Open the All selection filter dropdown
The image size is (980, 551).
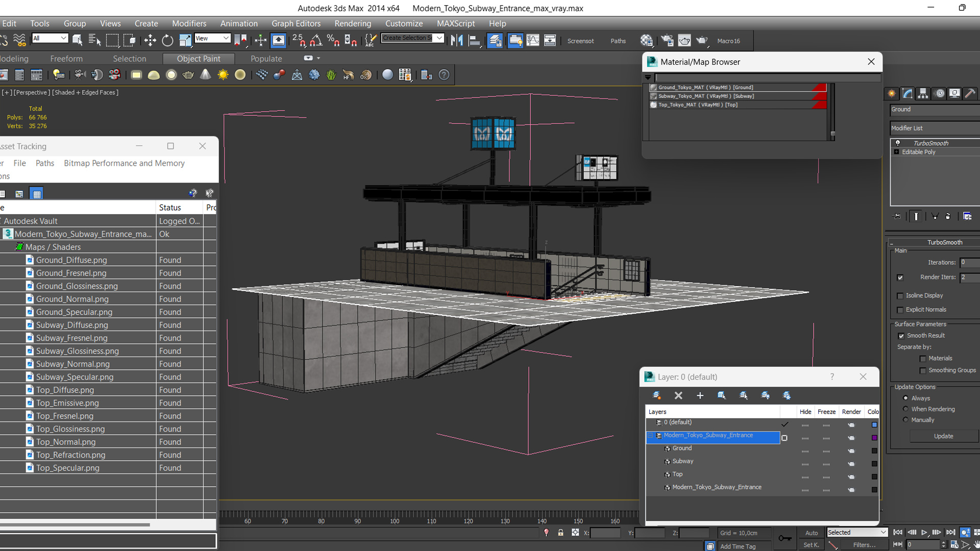pyautogui.click(x=50, y=38)
